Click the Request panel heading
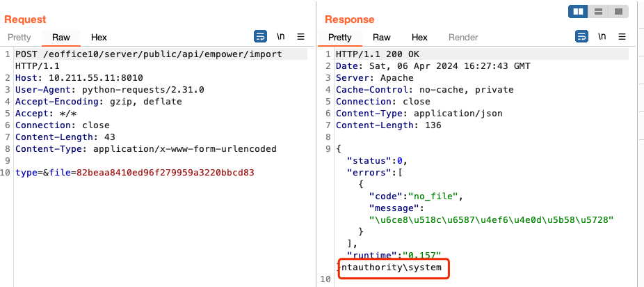The image size is (644, 287). 25,20
